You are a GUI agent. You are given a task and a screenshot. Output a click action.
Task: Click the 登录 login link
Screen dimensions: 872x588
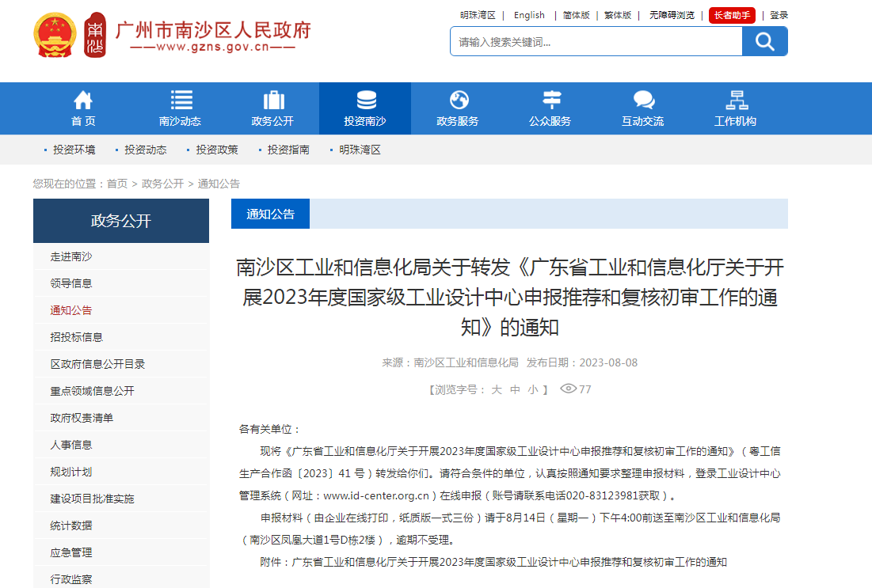(779, 15)
